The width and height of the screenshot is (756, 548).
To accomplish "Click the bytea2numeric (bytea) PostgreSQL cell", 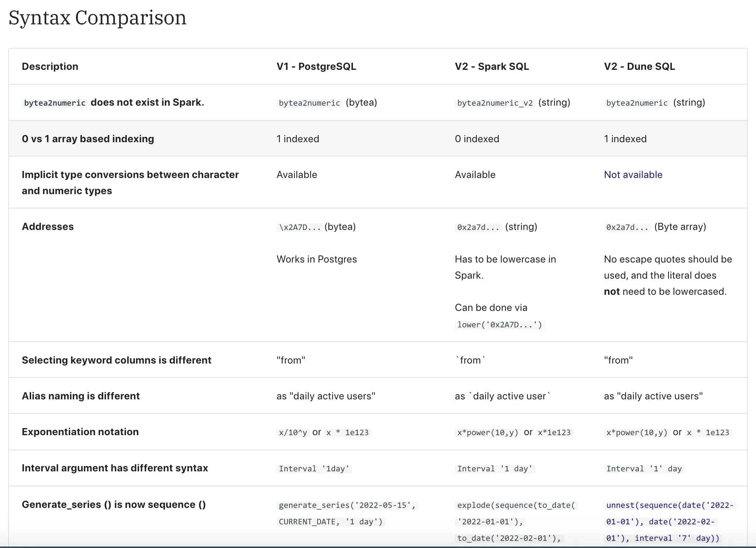I will tap(327, 103).
